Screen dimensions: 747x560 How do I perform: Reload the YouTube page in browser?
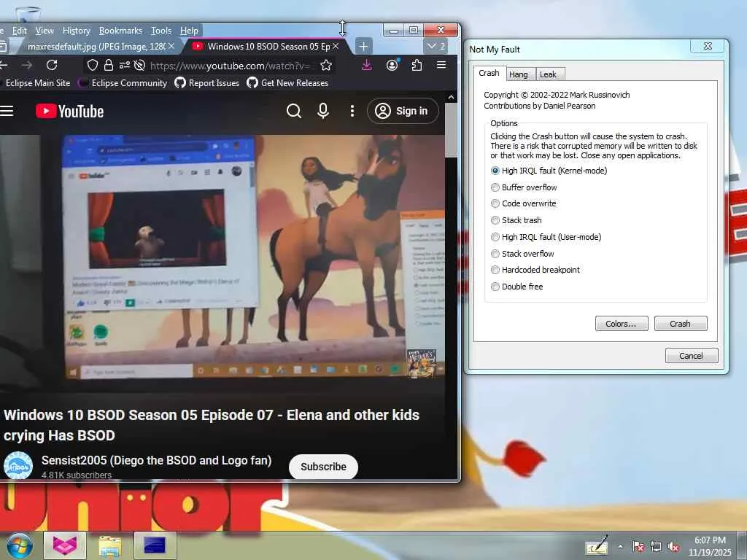coord(52,65)
